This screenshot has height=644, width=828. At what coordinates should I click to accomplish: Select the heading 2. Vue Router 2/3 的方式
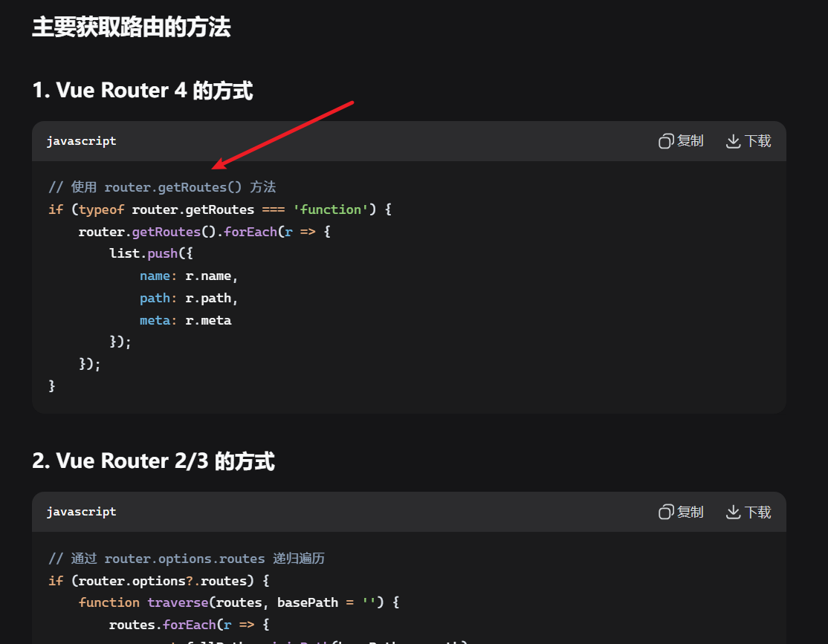tap(153, 461)
